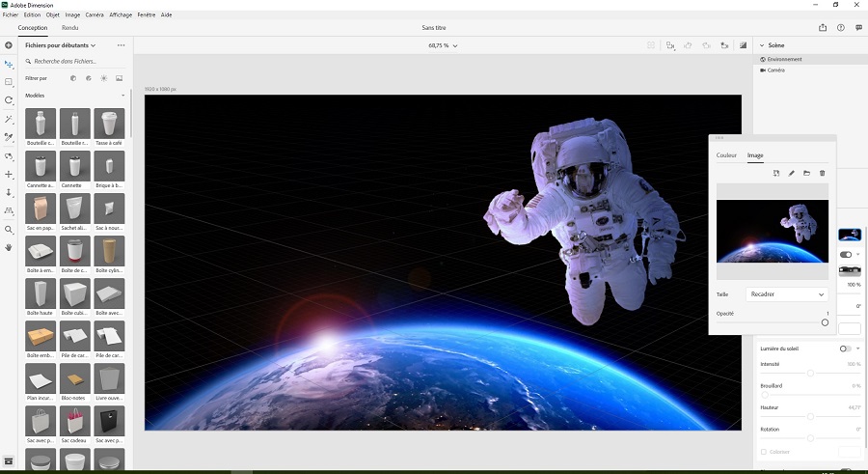Click the background image swatch thumbnail

pos(850,234)
